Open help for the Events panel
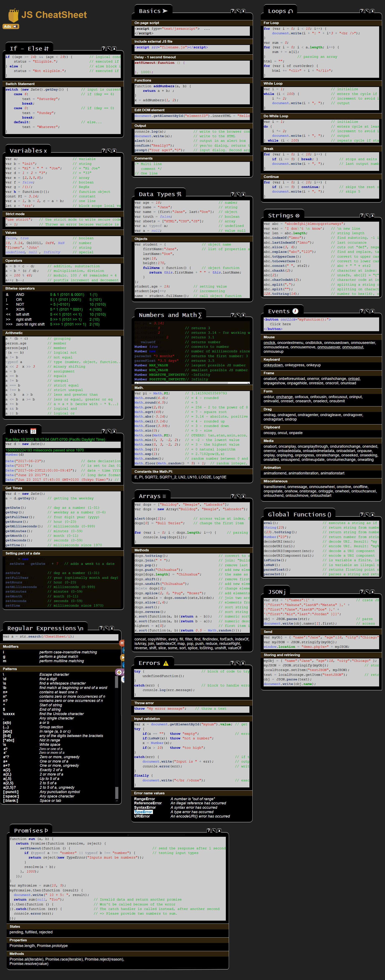Viewport: 385px width, 980px height. click(x=362, y=311)
